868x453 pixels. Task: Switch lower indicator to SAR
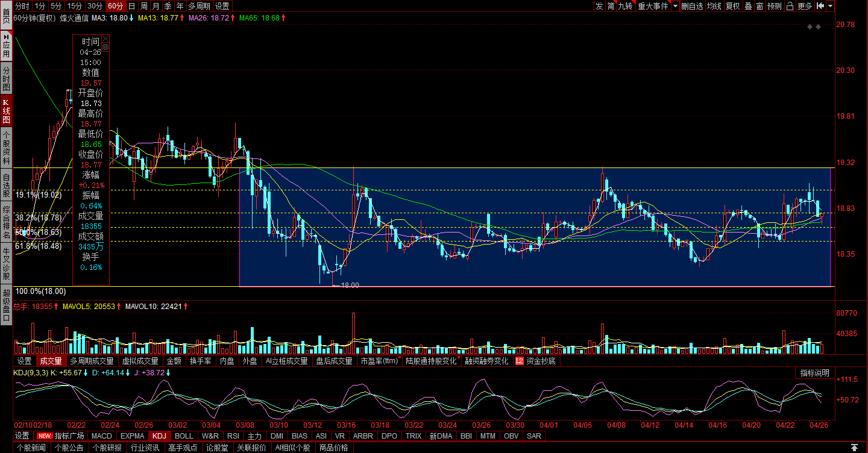(x=534, y=436)
